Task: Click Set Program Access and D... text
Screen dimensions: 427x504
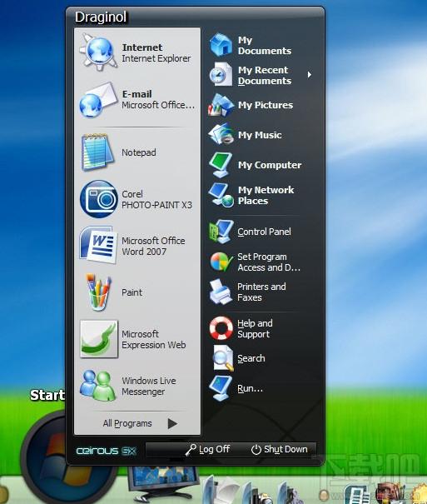Action: [x=269, y=262]
